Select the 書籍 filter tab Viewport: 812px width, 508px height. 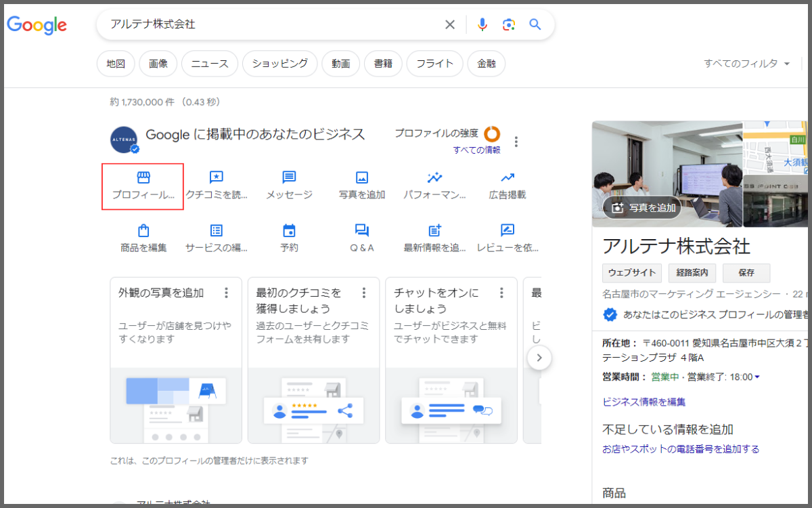[383, 64]
